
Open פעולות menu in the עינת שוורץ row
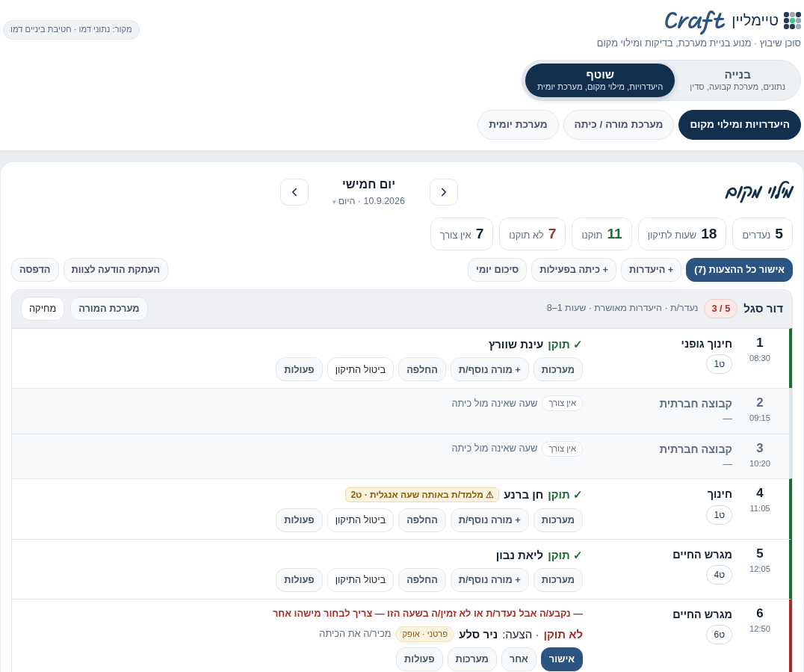point(299,369)
